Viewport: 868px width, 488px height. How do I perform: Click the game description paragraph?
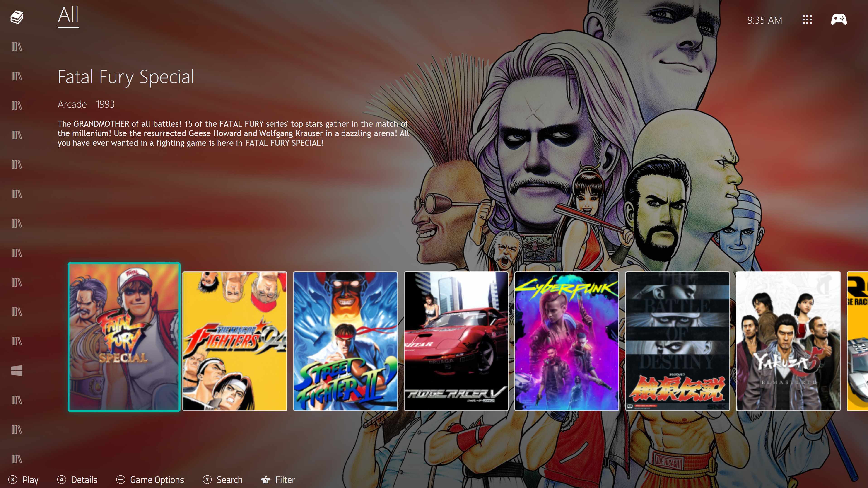[233, 133]
